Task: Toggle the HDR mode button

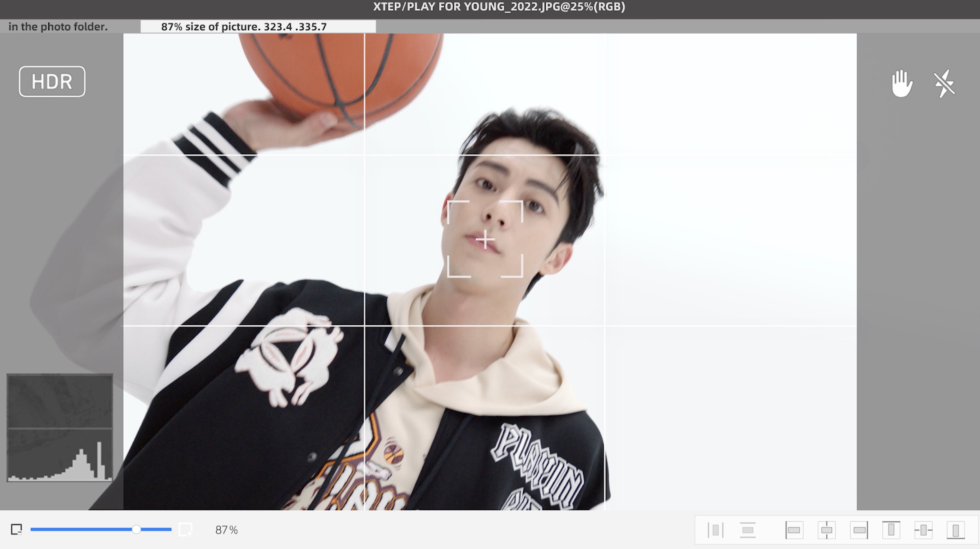Action: (52, 81)
